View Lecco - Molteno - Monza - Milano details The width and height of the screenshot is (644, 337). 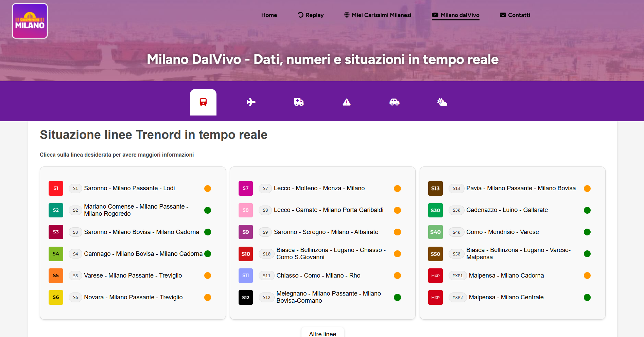point(319,188)
